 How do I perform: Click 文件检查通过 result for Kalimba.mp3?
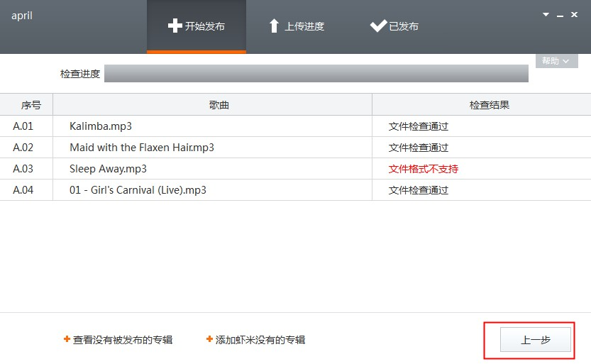click(419, 126)
